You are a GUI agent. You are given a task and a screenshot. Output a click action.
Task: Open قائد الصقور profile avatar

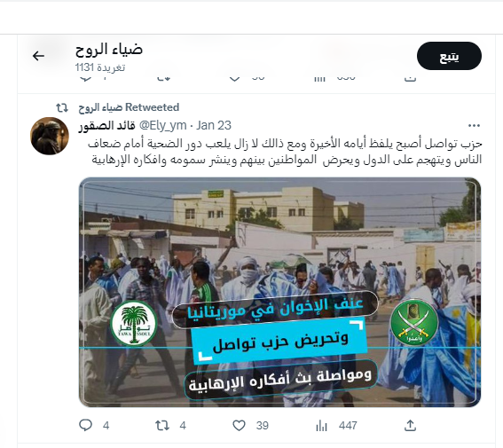[x=50, y=136]
